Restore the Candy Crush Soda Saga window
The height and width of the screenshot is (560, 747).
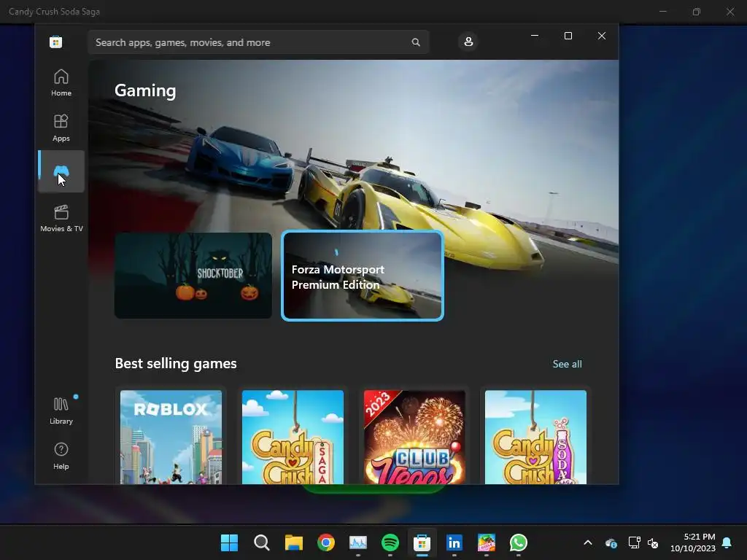click(697, 12)
